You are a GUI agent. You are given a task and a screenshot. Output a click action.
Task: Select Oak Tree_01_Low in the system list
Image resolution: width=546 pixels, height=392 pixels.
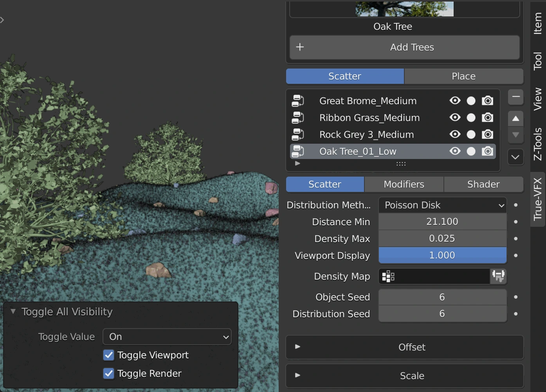[x=358, y=151]
